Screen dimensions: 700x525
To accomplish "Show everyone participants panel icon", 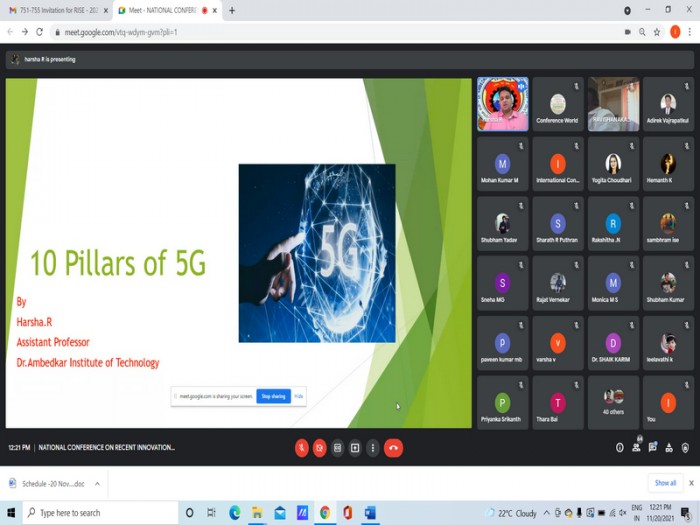I will tap(636, 447).
